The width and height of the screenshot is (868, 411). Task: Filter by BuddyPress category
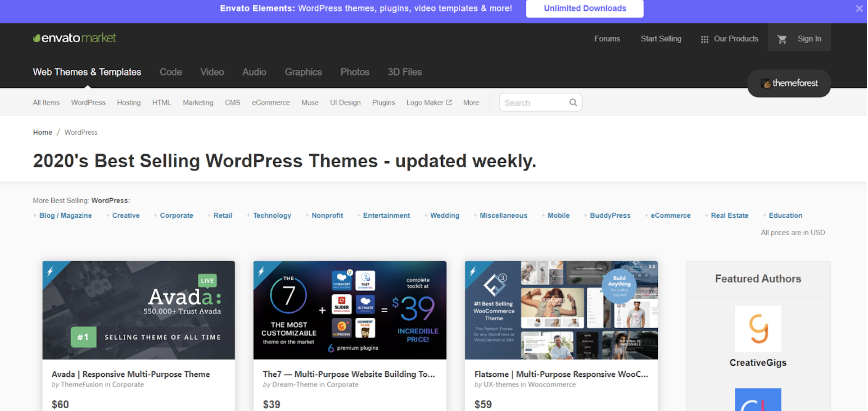[610, 215]
